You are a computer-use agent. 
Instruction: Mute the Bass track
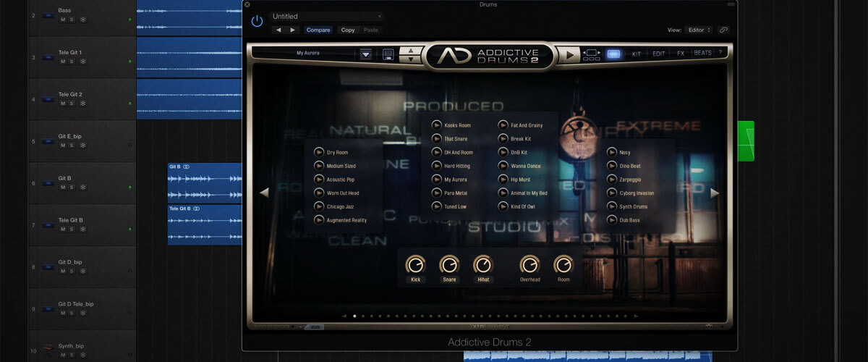[x=63, y=20]
